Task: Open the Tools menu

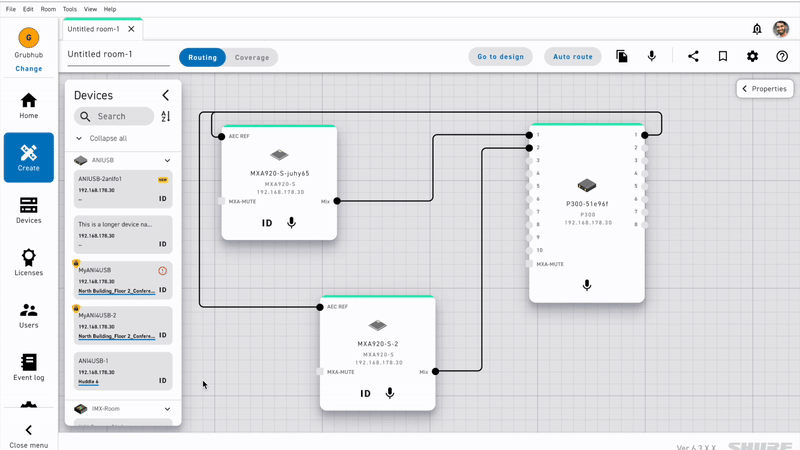Action: tap(70, 9)
